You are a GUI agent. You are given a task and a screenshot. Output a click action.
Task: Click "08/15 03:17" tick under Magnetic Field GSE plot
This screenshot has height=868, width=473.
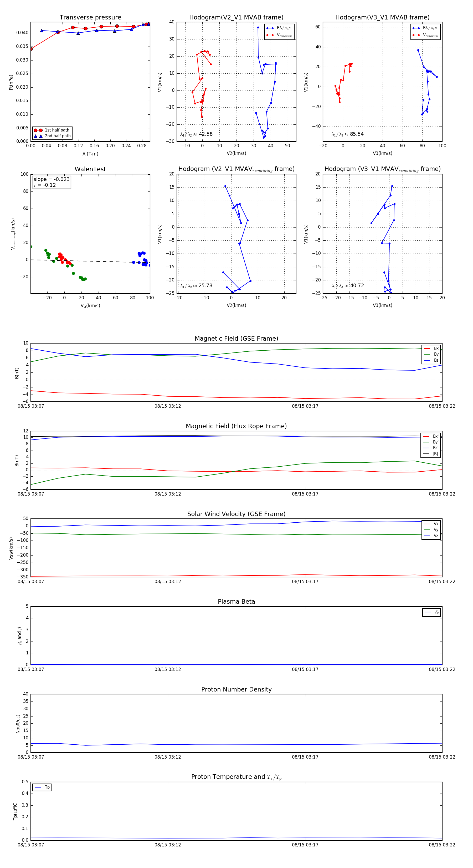305,406
